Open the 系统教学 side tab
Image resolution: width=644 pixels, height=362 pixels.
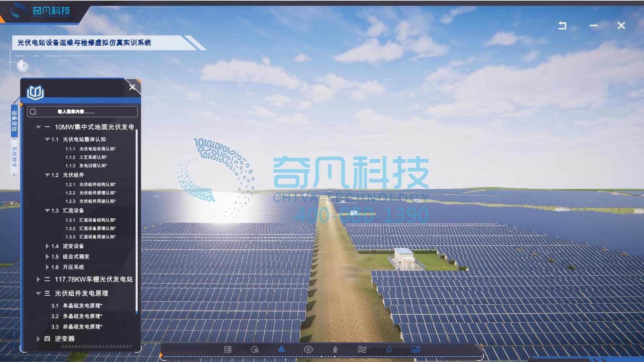14,157
